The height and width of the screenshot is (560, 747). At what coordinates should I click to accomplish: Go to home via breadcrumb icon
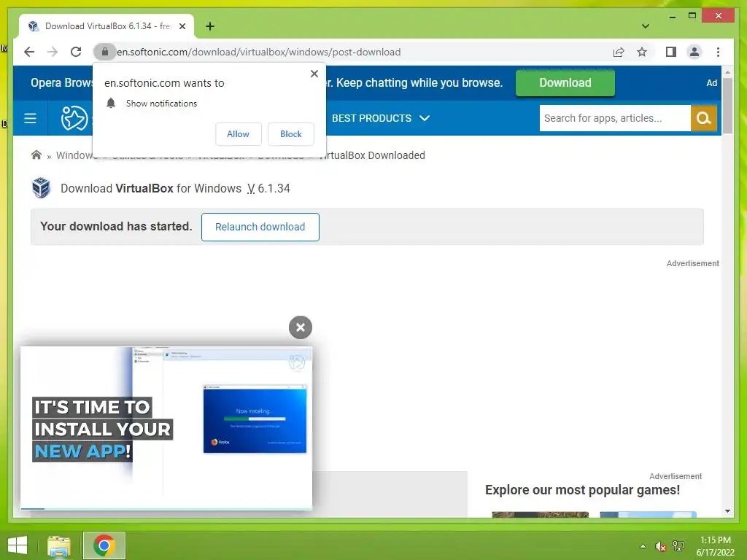(x=36, y=155)
